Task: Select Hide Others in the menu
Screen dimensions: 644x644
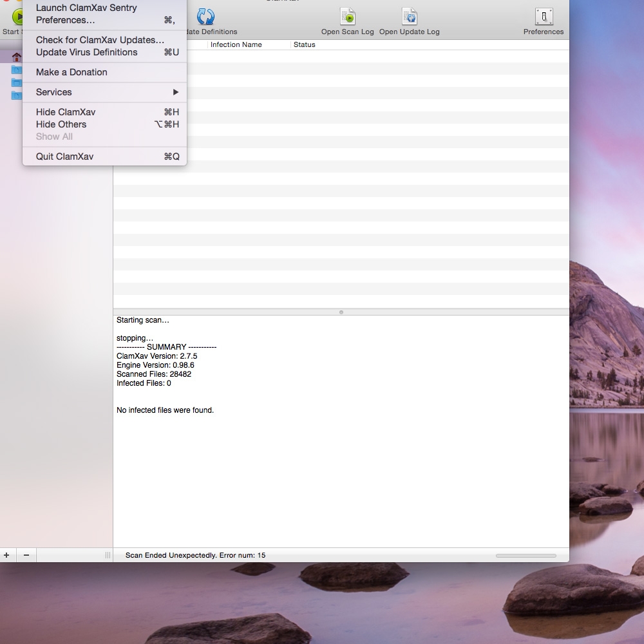Action: tap(104, 124)
